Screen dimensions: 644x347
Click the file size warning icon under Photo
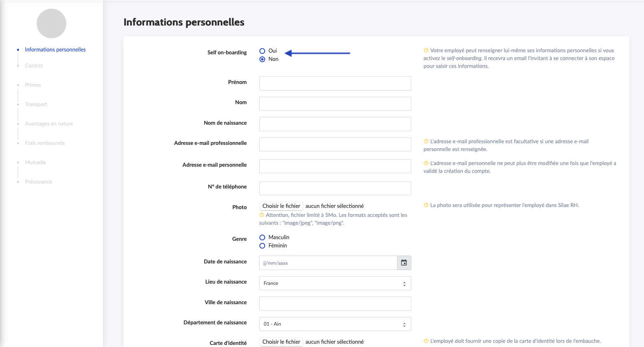point(262,215)
